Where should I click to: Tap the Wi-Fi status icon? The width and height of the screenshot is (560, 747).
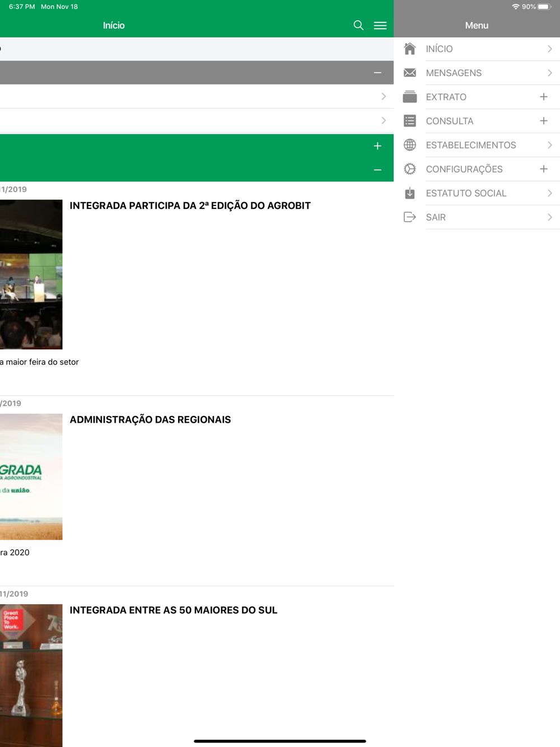pos(515,7)
